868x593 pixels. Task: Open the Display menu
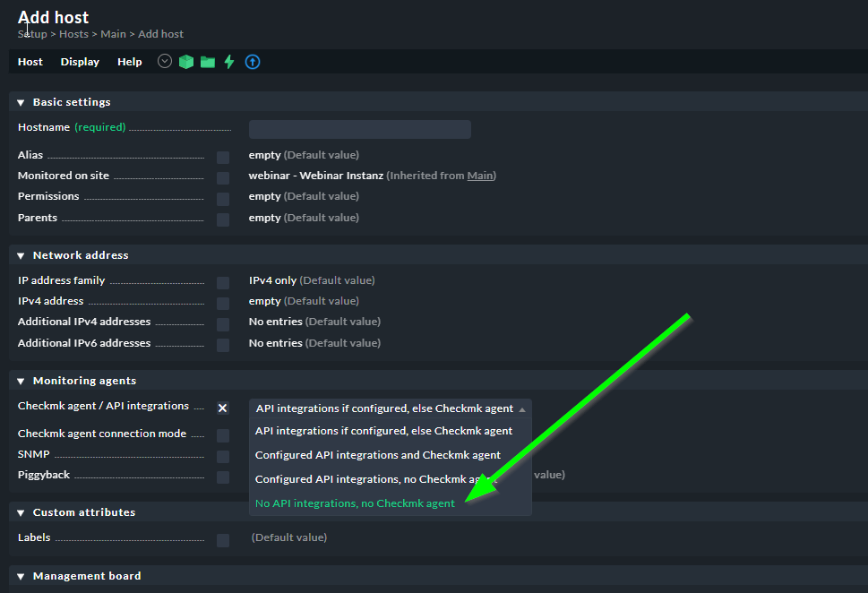80,62
